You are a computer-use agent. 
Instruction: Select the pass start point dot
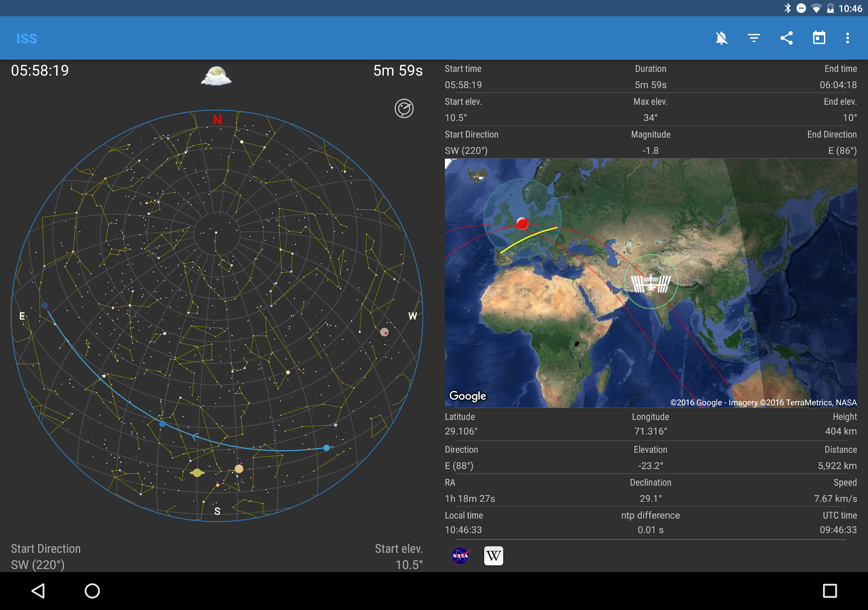[326, 448]
